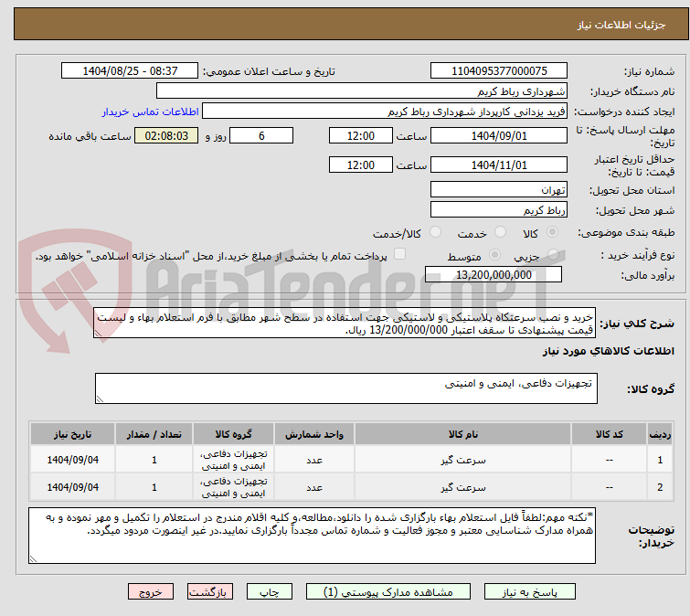The image size is (690, 616).
Task: Click the نام دستگاه خریدار field
Action: click(362, 91)
